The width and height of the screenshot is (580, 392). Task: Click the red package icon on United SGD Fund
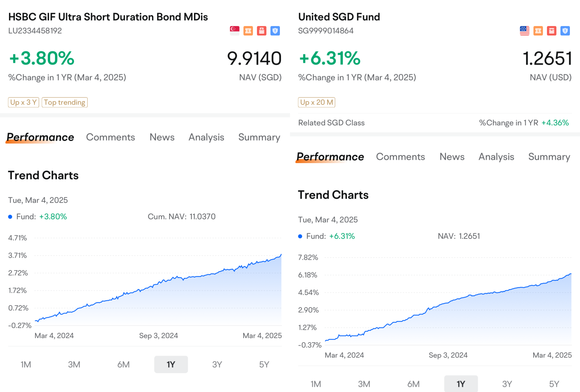coord(552,31)
